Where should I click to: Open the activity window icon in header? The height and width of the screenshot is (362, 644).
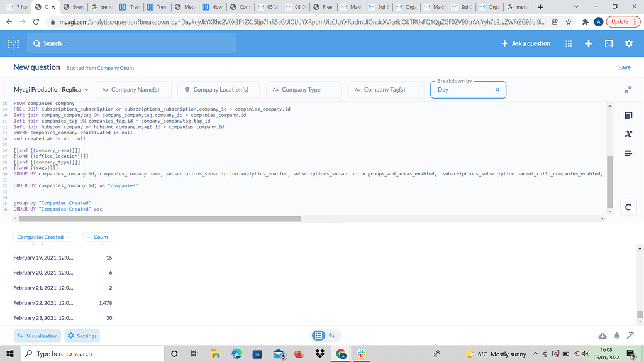click(609, 43)
